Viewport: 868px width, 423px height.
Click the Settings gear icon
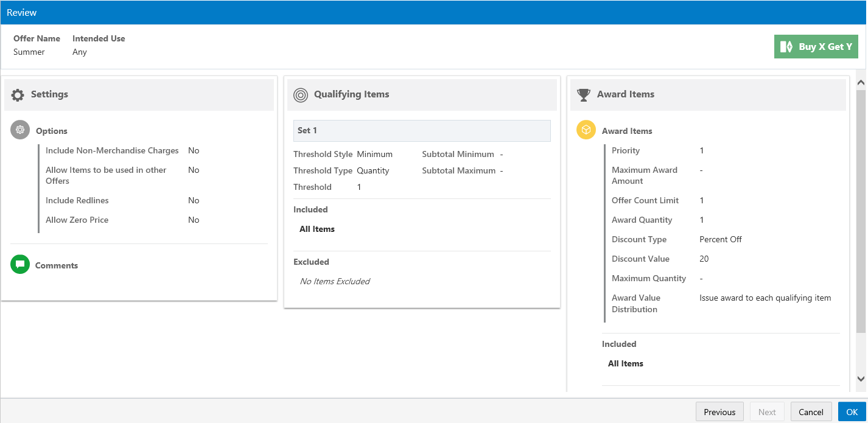click(x=18, y=95)
